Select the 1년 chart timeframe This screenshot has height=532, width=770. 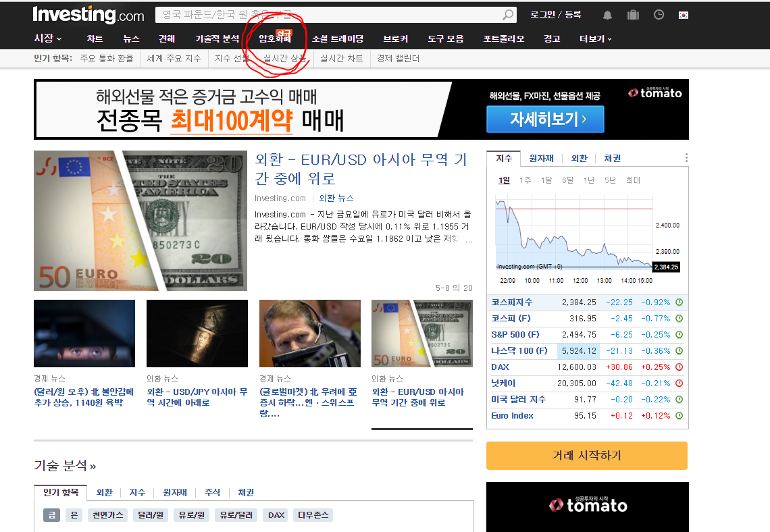[x=589, y=180]
